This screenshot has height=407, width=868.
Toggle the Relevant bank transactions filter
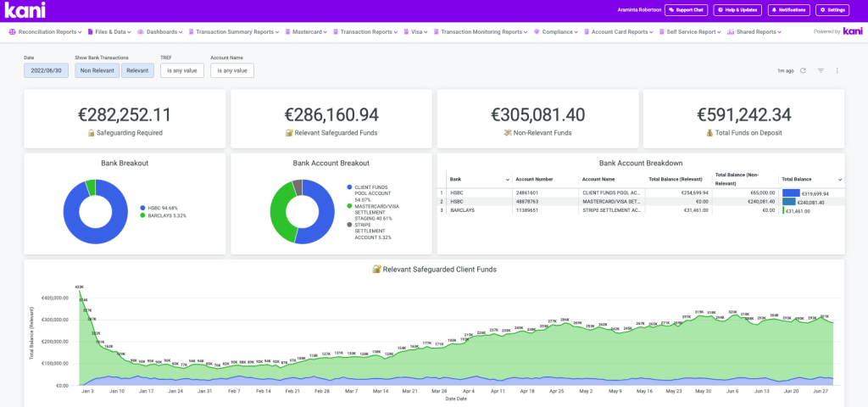137,70
